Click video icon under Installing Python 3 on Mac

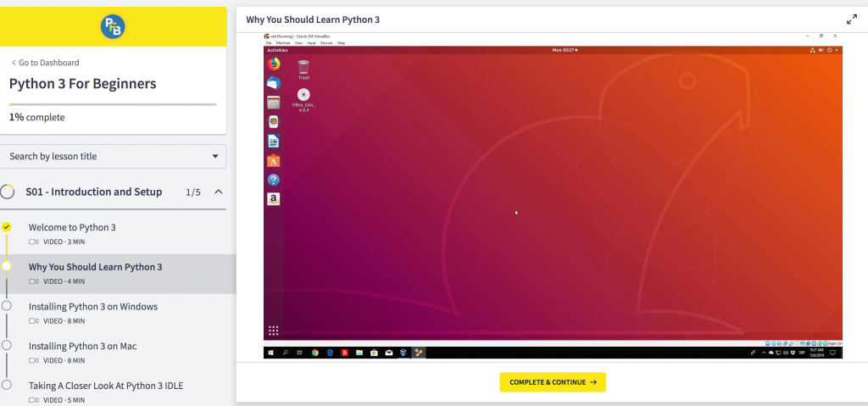coord(34,360)
